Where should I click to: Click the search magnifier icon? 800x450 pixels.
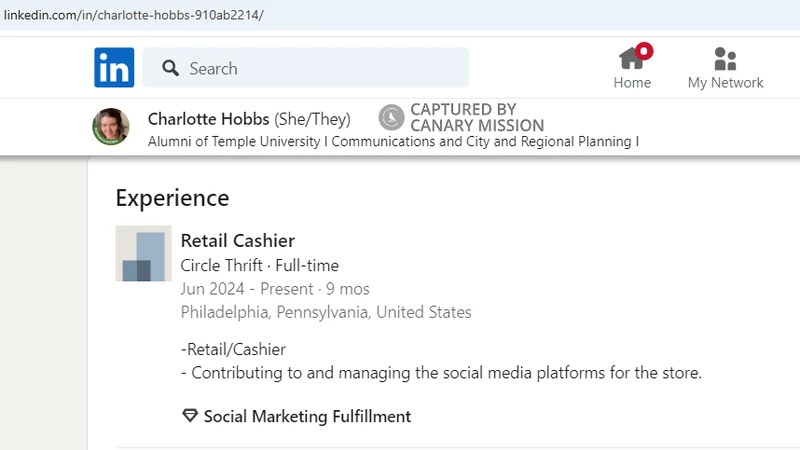[170, 69]
